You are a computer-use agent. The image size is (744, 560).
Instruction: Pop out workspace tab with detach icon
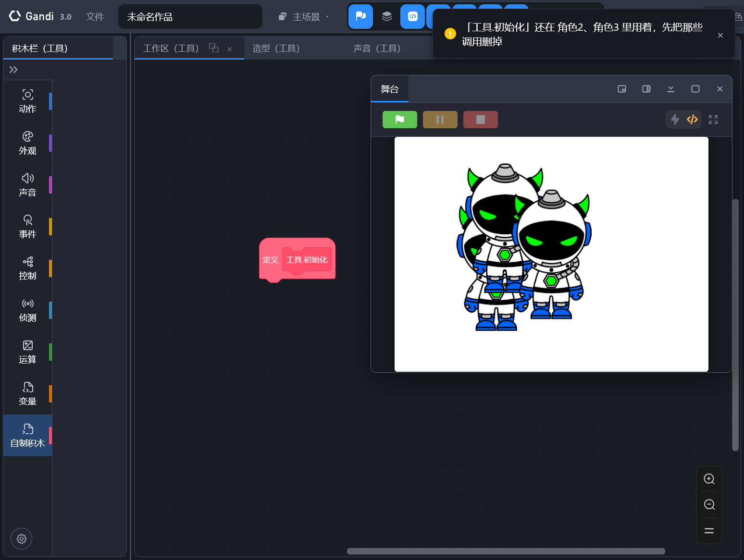(214, 48)
